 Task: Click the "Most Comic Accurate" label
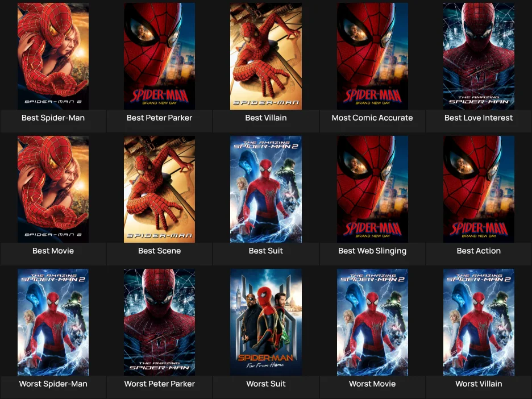coord(372,118)
